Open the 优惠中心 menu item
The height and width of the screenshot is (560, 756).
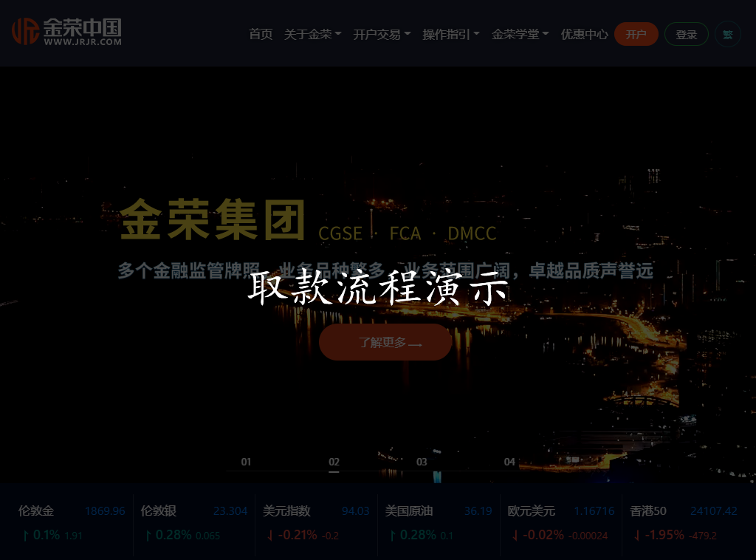click(x=585, y=34)
